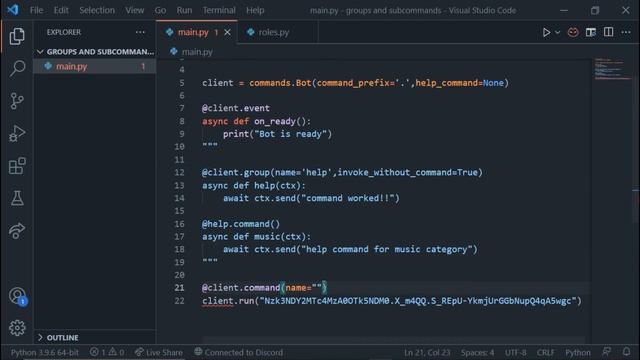Open the Selection menu
640x360 pixels.
click(97, 10)
